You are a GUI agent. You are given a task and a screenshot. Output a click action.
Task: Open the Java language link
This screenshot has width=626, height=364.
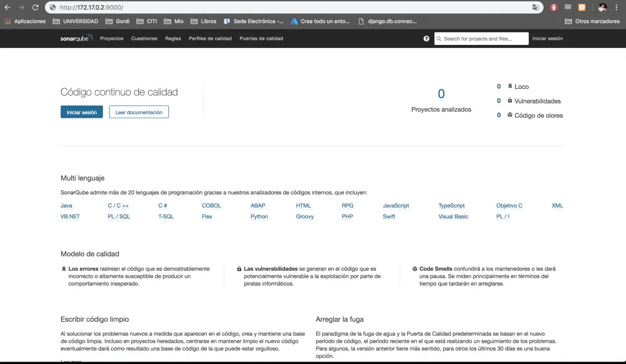pyautogui.click(x=66, y=206)
